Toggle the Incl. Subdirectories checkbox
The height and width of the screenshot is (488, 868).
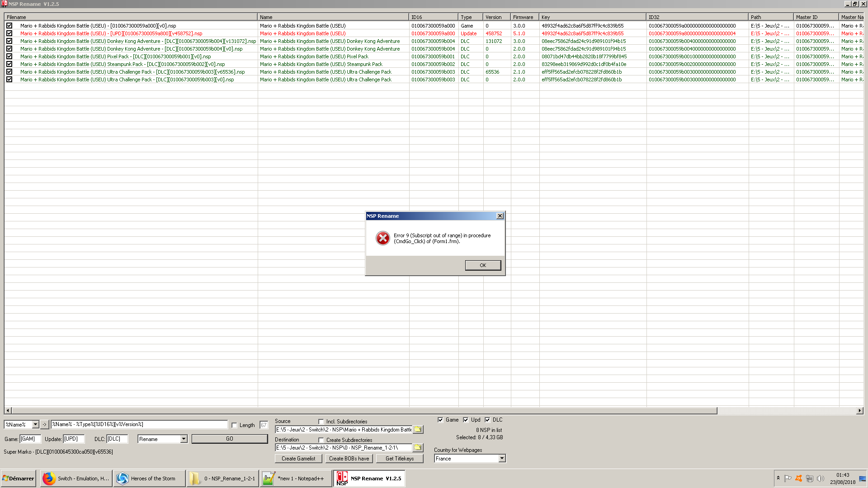pos(321,421)
